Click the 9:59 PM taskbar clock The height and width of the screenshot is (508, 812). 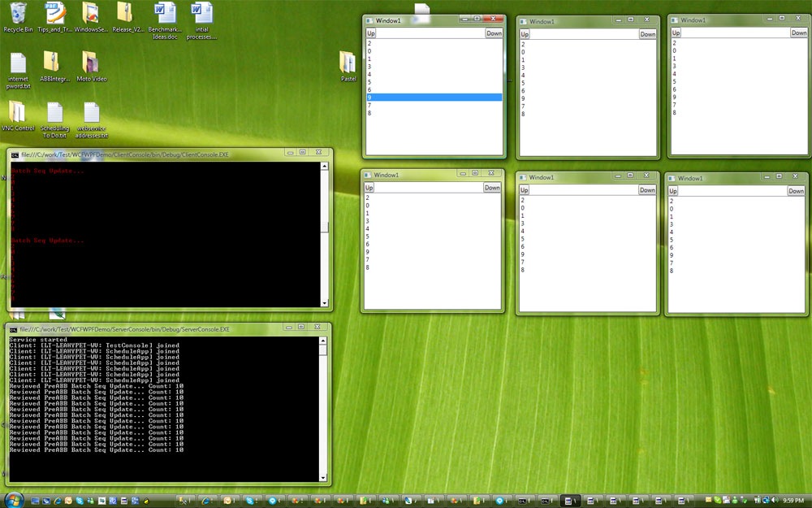tap(793, 500)
